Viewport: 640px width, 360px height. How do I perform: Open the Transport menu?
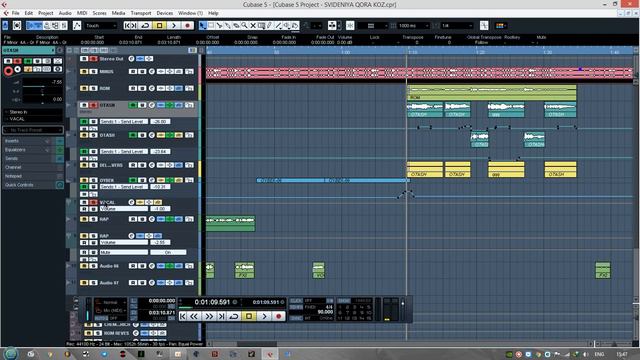(x=141, y=13)
